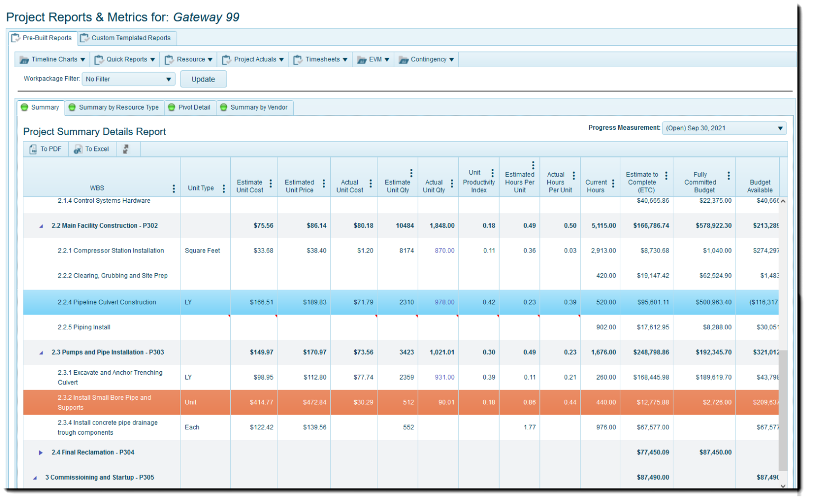This screenshot has width=813, height=504.
Task: Click the EVM folder icon
Action: coord(362,59)
